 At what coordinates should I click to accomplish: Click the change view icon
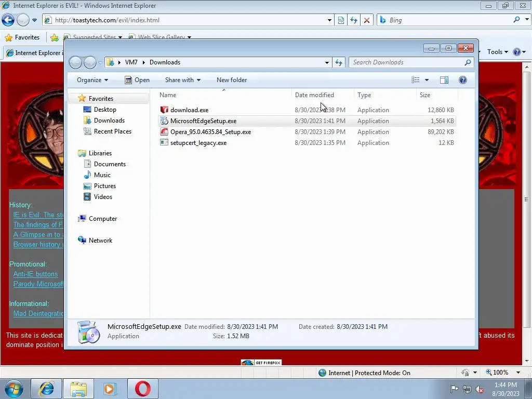pos(415,79)
